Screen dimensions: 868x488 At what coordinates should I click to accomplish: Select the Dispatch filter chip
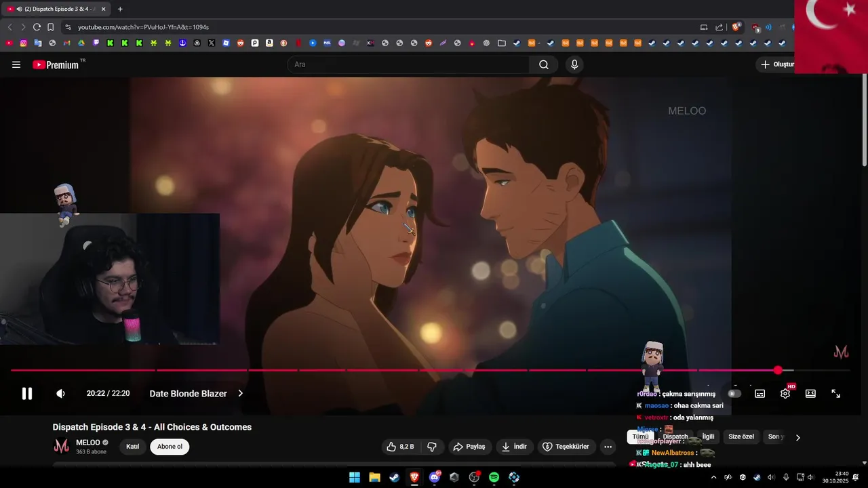[x=675, y=436]
